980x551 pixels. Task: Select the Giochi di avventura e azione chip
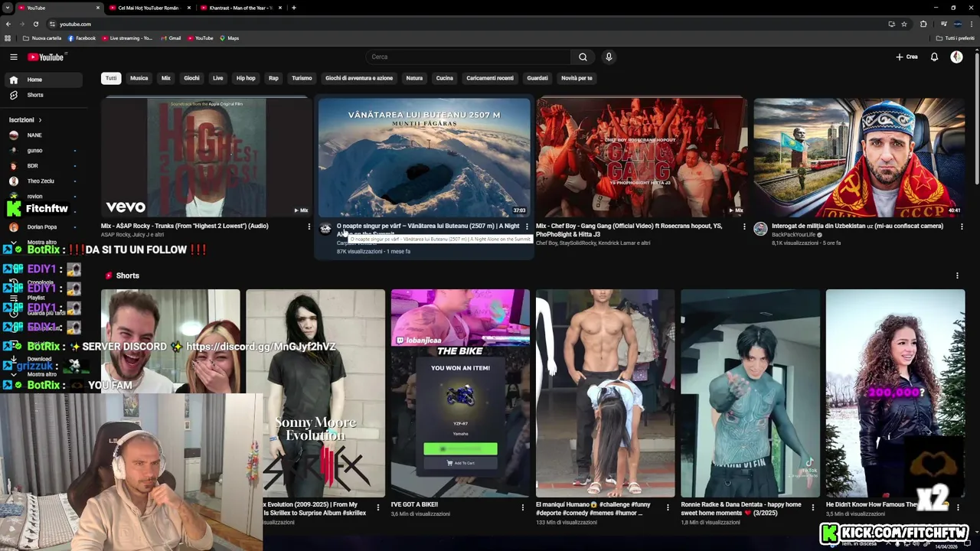(359, 78)
